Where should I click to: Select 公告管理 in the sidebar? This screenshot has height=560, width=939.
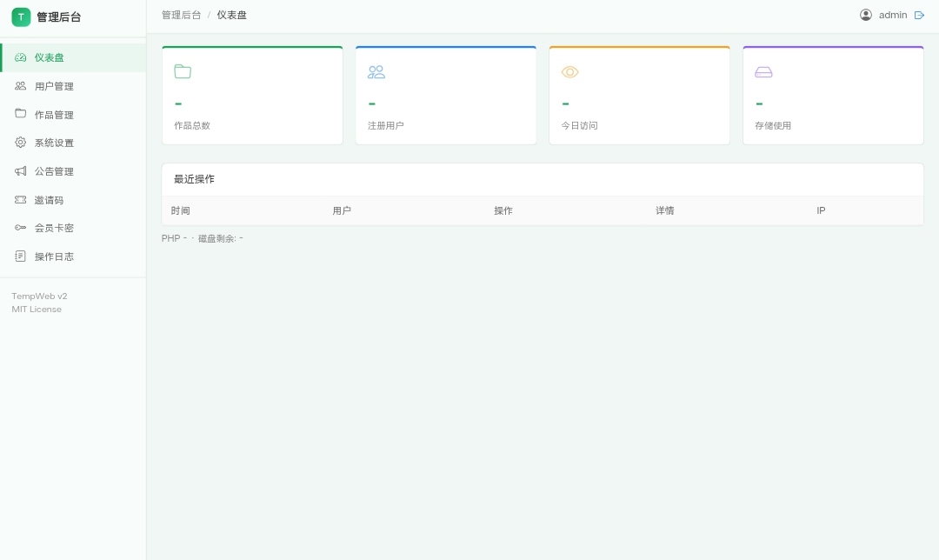pos(73,171)
